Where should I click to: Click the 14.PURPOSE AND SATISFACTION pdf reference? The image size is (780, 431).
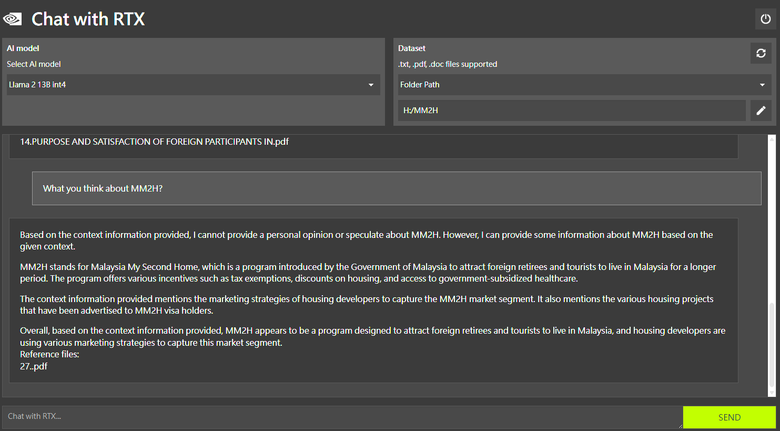click(x=154, y=142)
